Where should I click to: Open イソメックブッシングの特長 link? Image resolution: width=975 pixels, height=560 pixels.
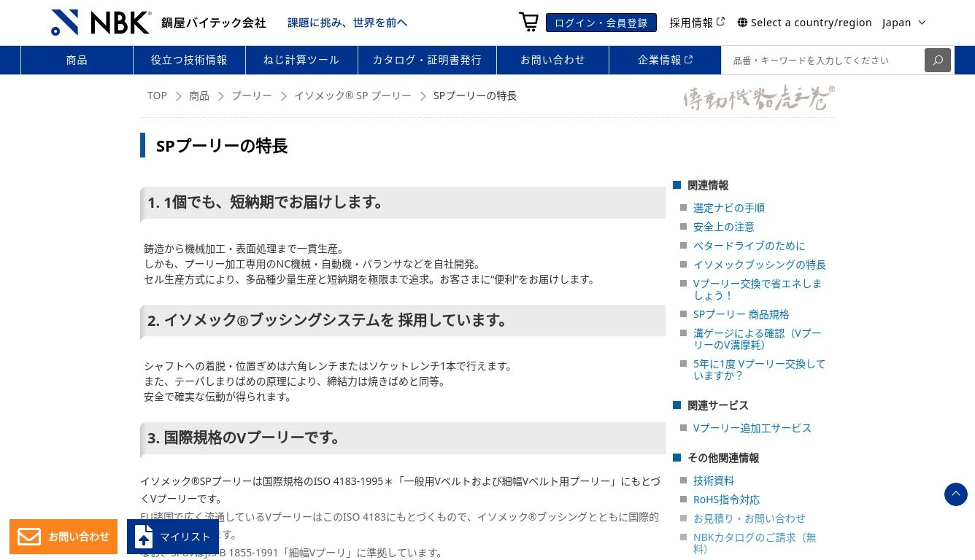[x=760, y=265]
